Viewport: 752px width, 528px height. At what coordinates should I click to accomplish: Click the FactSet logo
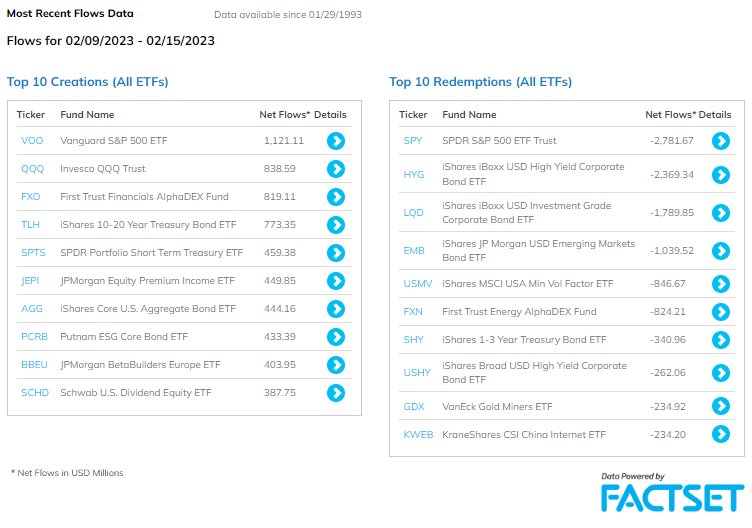coord(672,498)
